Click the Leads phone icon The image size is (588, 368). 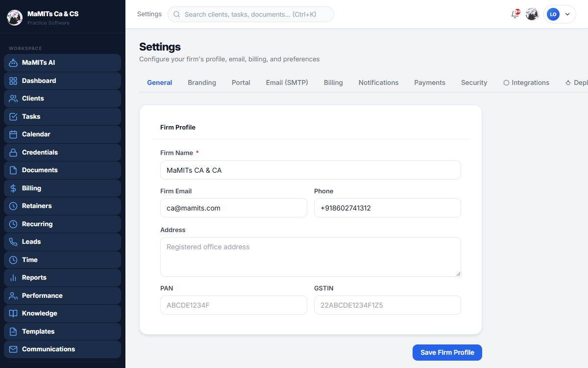pyautogui.click(x=13, y=242)
